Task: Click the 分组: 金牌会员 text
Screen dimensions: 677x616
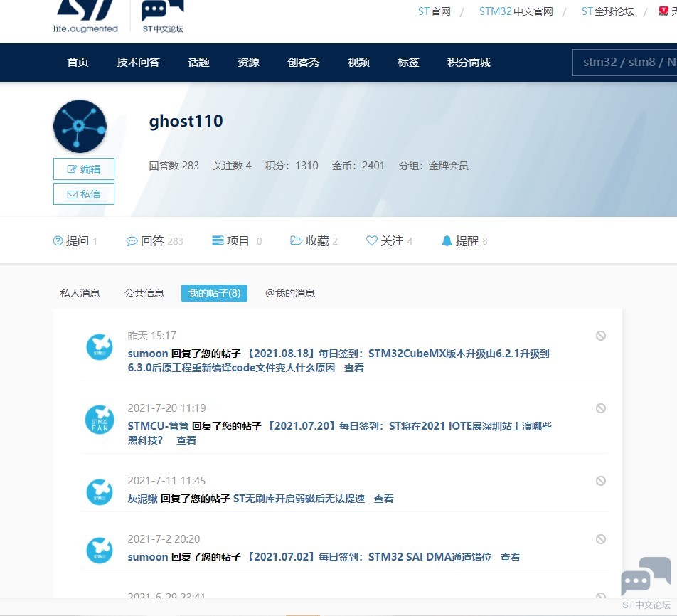Action: coord(434,166)
